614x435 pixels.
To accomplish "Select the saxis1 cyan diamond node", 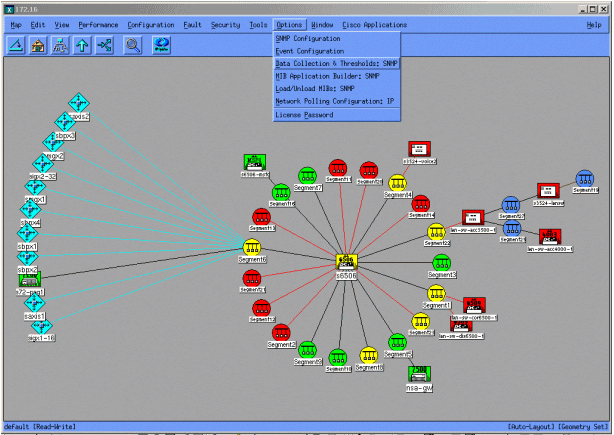I will [34, 303].
